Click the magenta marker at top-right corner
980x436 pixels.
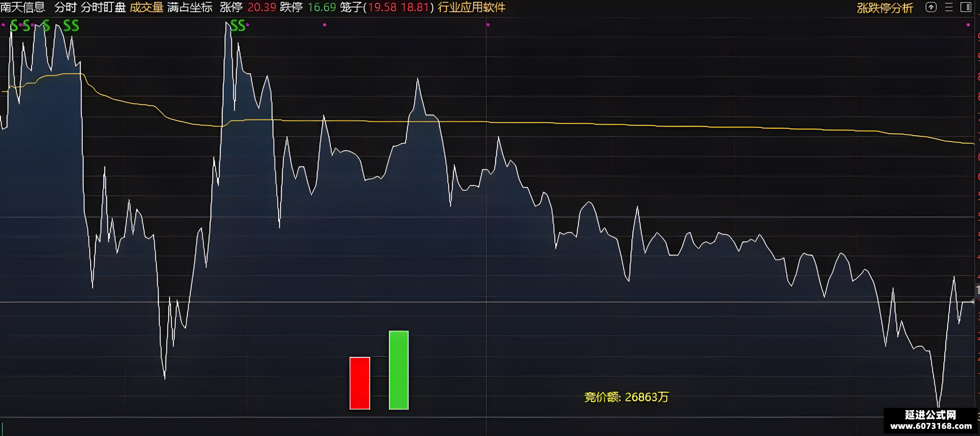point(968,24)
